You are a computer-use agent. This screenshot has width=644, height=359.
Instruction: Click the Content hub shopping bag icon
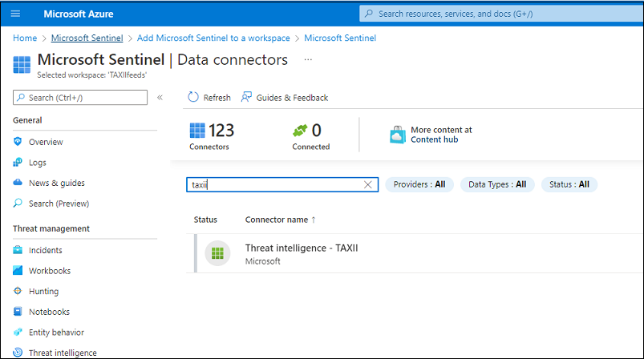(398, 135)
